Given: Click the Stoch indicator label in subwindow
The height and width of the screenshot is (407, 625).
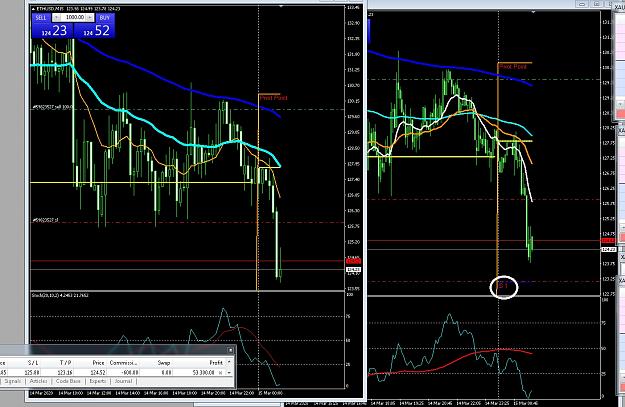Looking at the screenshot, I should click(60, 295).
